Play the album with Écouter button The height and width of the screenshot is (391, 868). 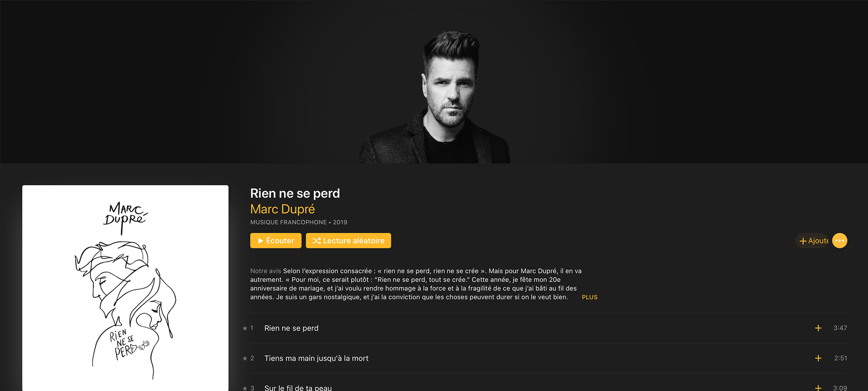pos(276,240)
